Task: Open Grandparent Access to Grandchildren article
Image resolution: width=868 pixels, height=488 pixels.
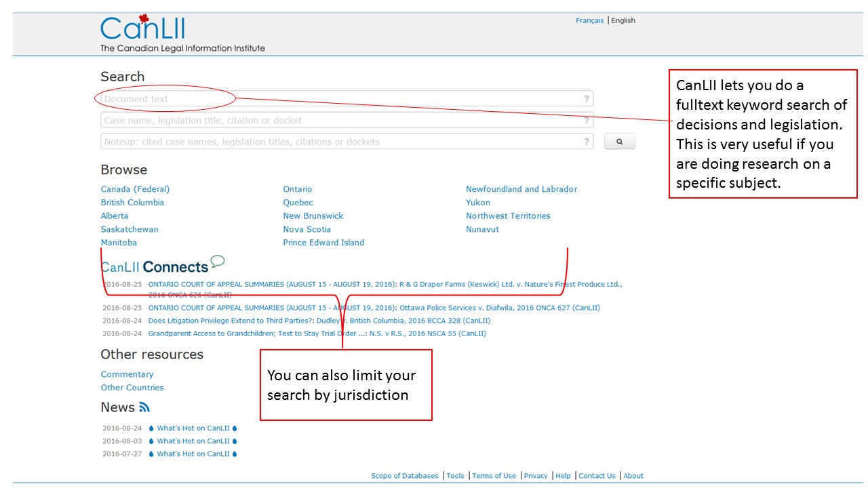Action: click(x=317, y=333)
